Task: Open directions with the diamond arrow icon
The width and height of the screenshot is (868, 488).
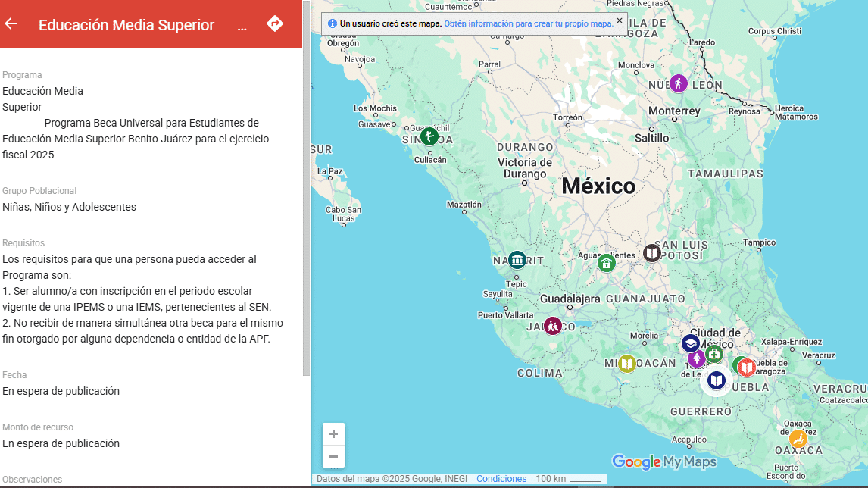Action: [274, 24]
